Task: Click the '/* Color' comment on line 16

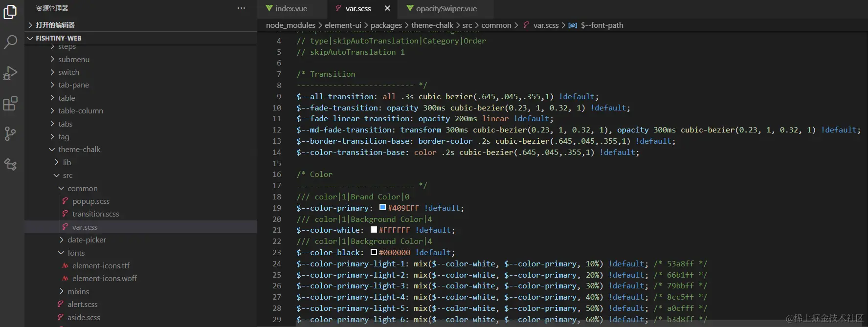Action: (x=314, y=174)
